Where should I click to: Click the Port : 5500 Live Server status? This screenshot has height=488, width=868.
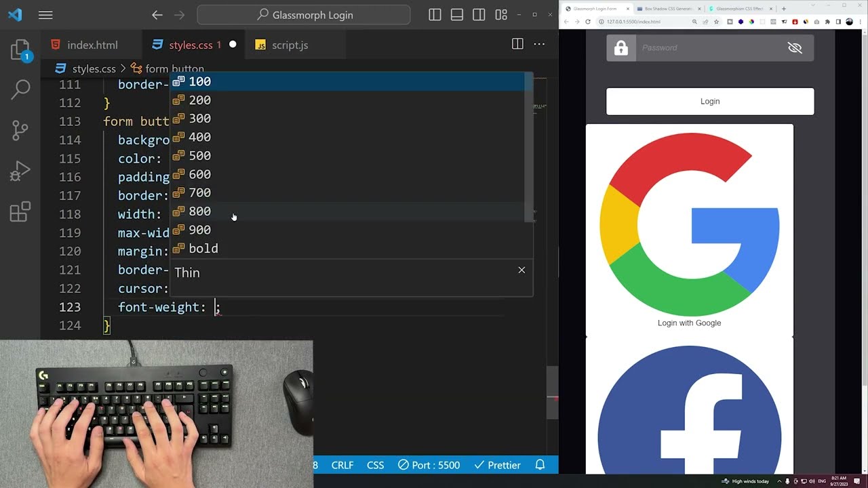tap(429, 465)
